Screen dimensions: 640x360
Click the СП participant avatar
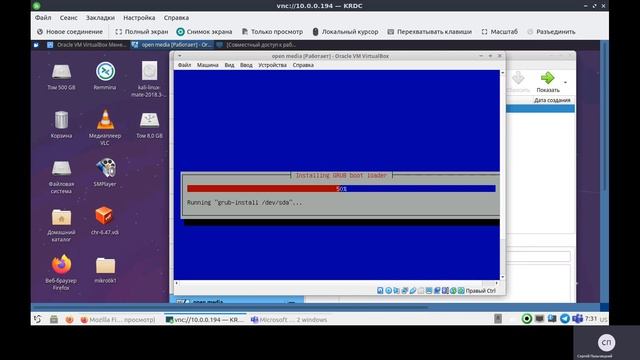[607, 342]
